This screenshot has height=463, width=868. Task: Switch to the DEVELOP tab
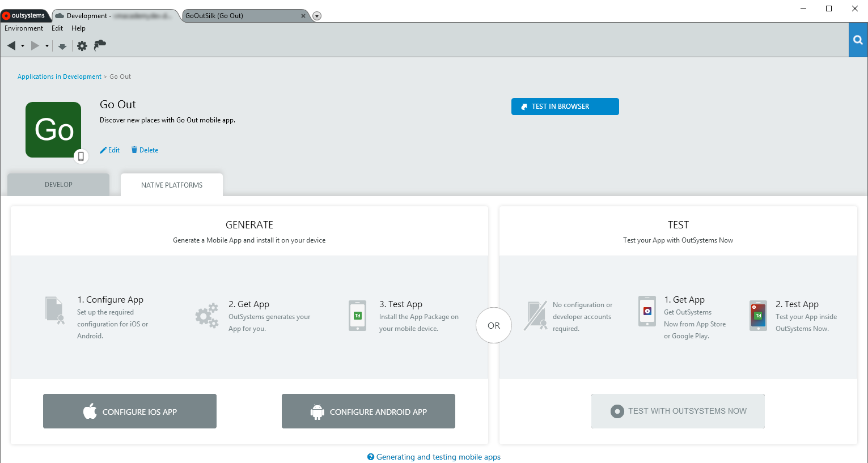58,184
